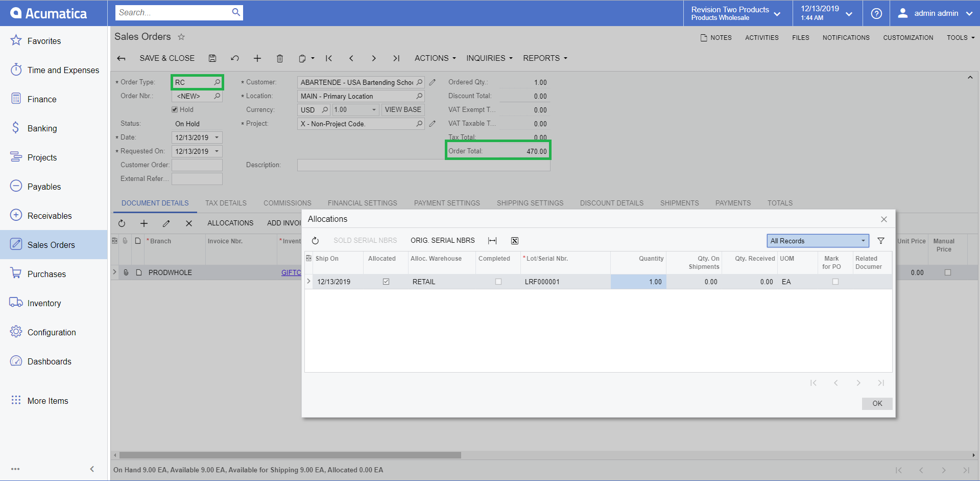Fit Allocations columns to width
This screenshot has width=980, height=481.
pyautogui.click(x=492, y=241)
